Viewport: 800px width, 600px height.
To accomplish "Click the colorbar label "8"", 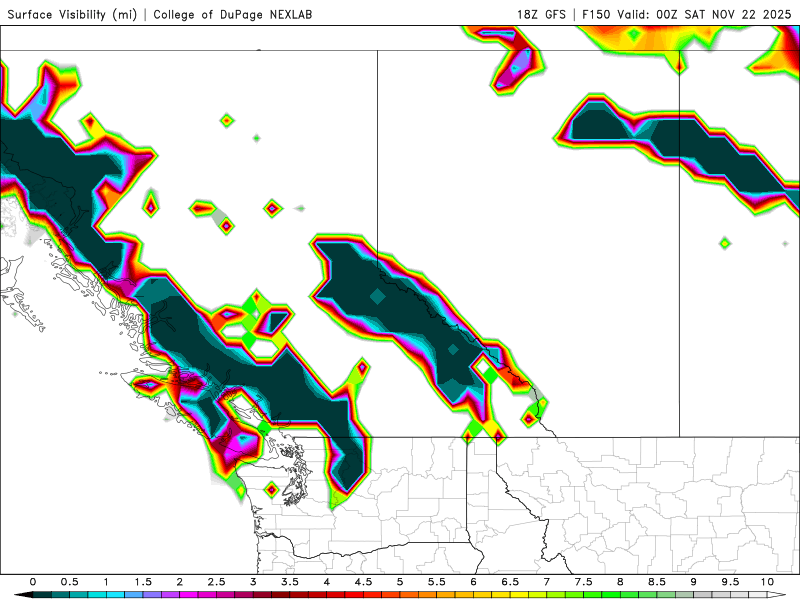I will (x=620, y=582).
